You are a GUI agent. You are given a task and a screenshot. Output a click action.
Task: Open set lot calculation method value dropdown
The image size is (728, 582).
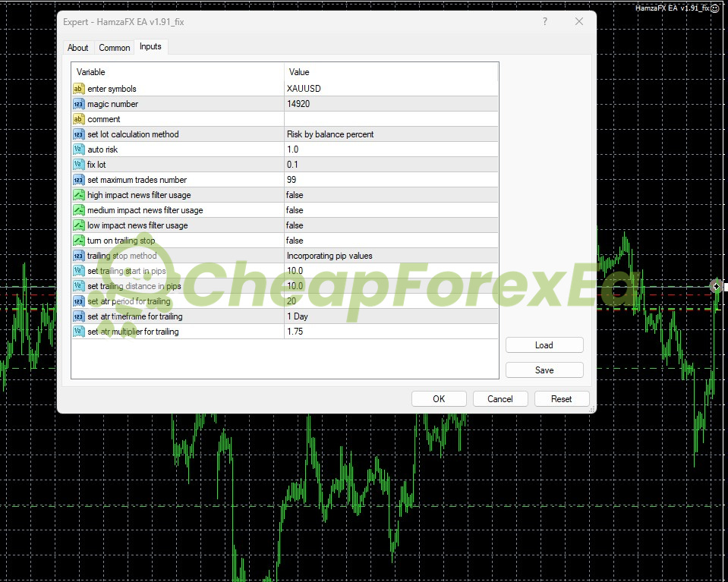coord(390,134)
